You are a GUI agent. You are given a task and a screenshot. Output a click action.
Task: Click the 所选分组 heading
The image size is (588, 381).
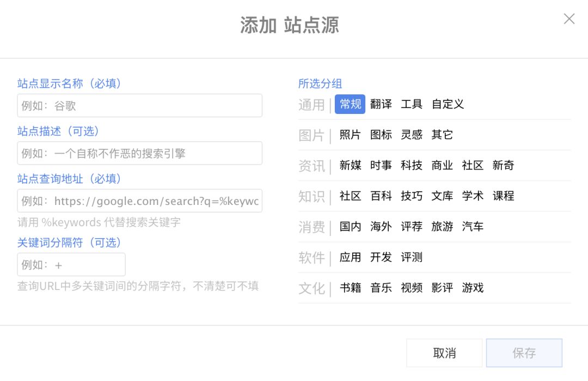(320, 83)
